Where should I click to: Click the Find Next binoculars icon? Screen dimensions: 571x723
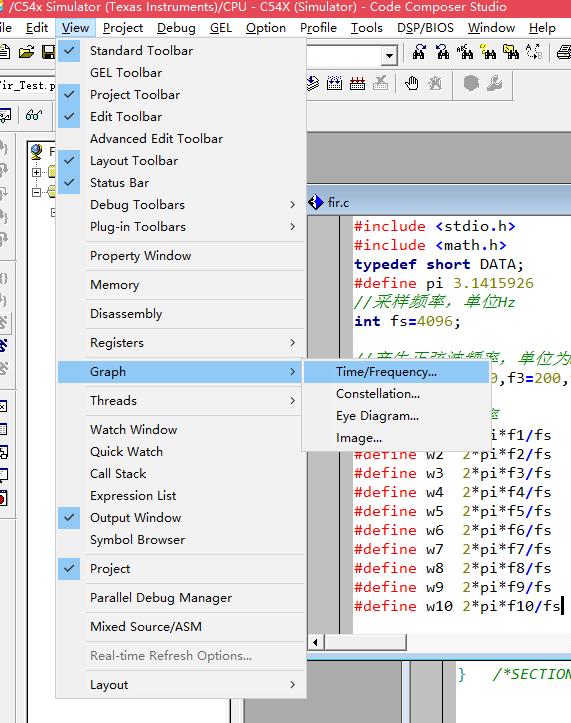click(x=419, y=53)
